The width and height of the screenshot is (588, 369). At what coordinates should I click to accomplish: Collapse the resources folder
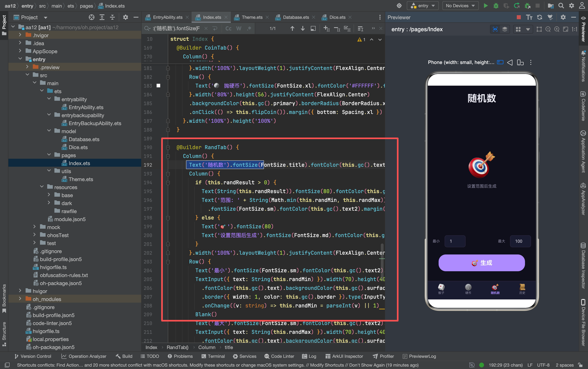[x=42, y=187]
